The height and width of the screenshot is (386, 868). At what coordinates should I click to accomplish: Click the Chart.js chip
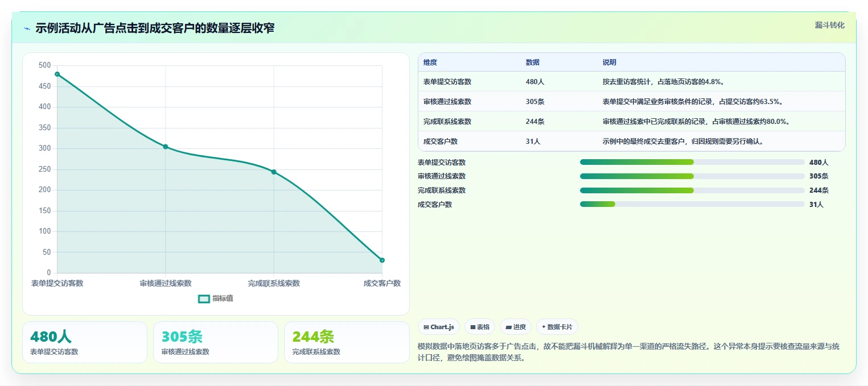tap(439, 327)
